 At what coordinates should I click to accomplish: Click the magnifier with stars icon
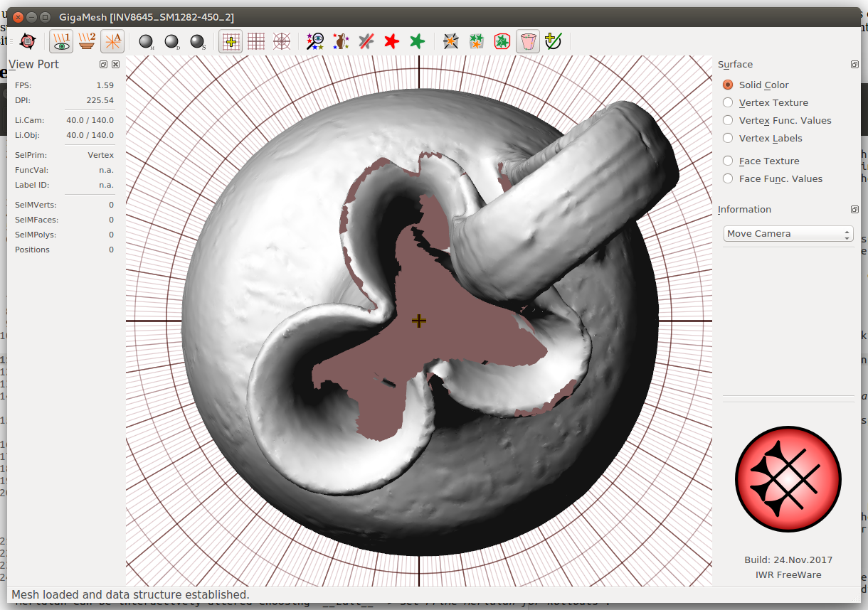[315, 41]
